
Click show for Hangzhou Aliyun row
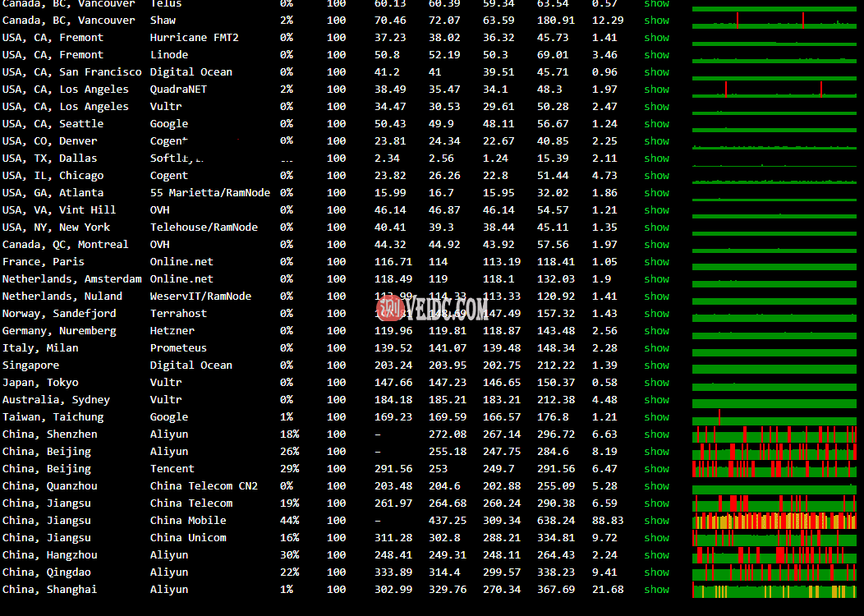656,555
